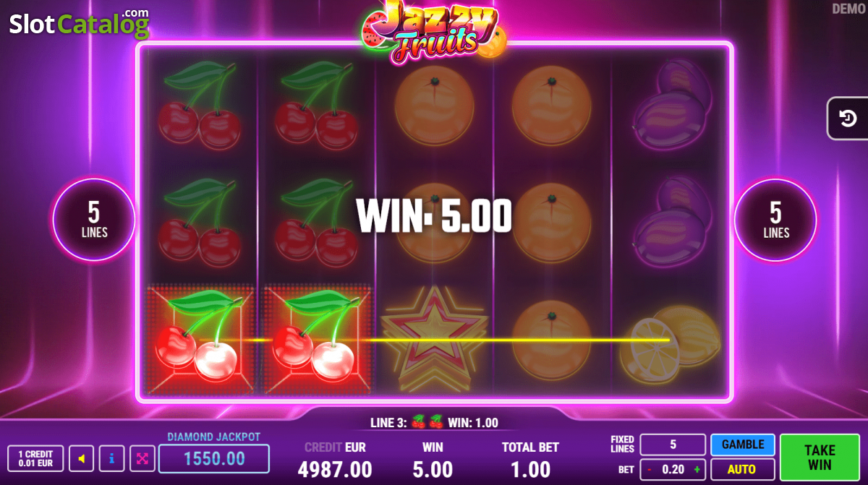Open the SlotCatalog.com logo link

80,23
